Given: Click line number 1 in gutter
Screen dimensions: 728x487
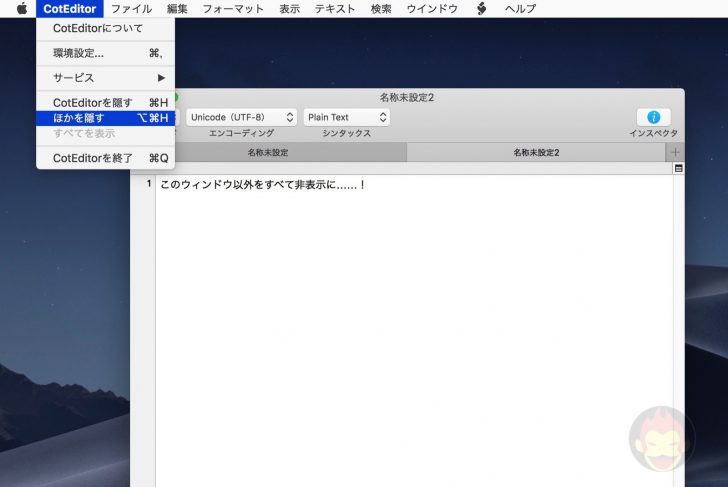Looking at the screenshot, I should pyautogui.click(x=149, y=183).
